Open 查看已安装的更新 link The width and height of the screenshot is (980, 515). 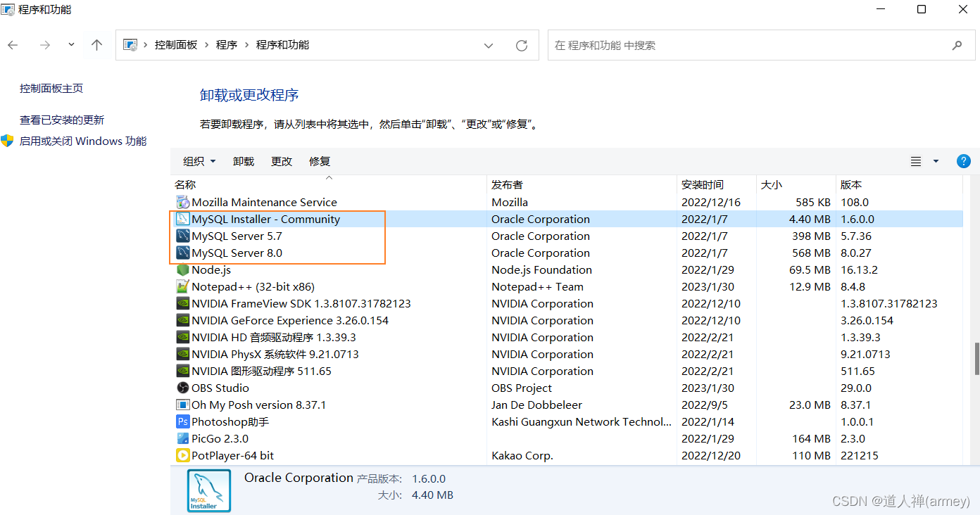click(x=62, y=120)
